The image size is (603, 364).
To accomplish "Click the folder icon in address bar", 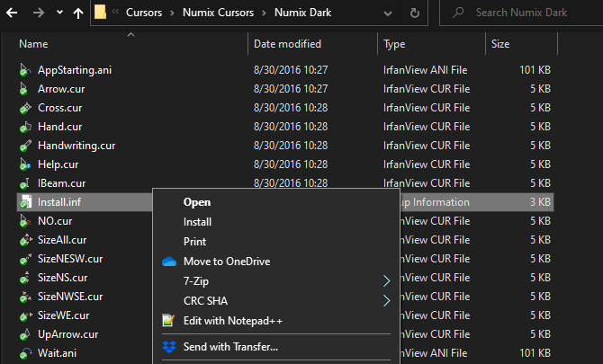I will click(101, 13).
